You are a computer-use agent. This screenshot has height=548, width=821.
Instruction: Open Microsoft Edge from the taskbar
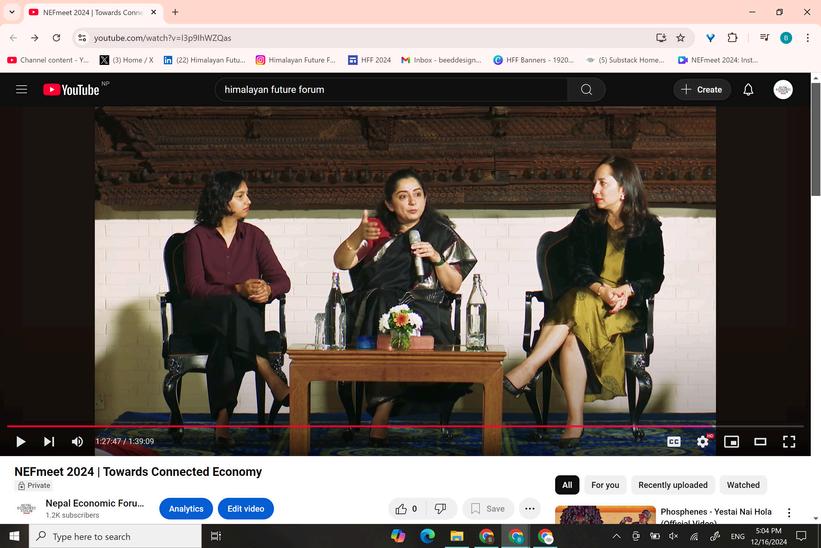click(427, 536)
